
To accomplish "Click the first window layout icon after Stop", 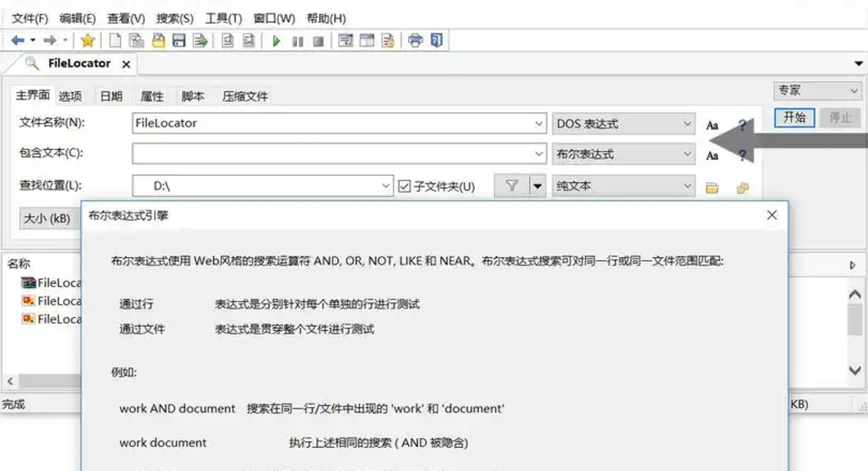I will [x=346, y=41].
